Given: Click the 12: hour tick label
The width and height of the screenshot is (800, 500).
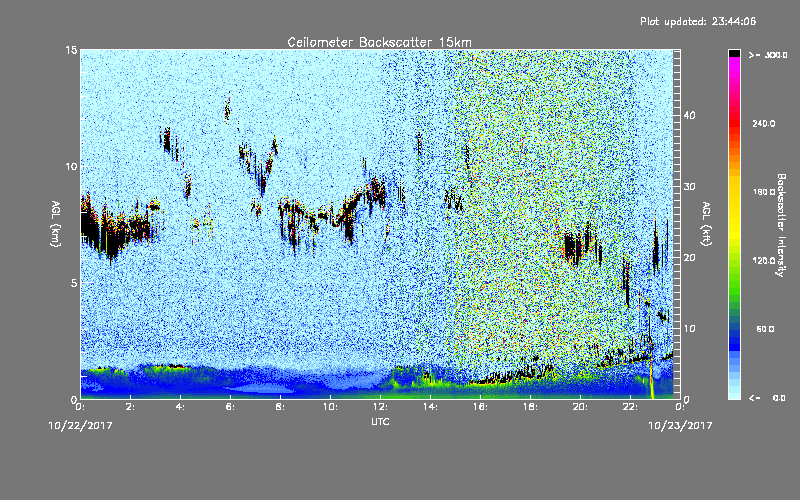Looking at the screenshot, I should coord(380,407).
